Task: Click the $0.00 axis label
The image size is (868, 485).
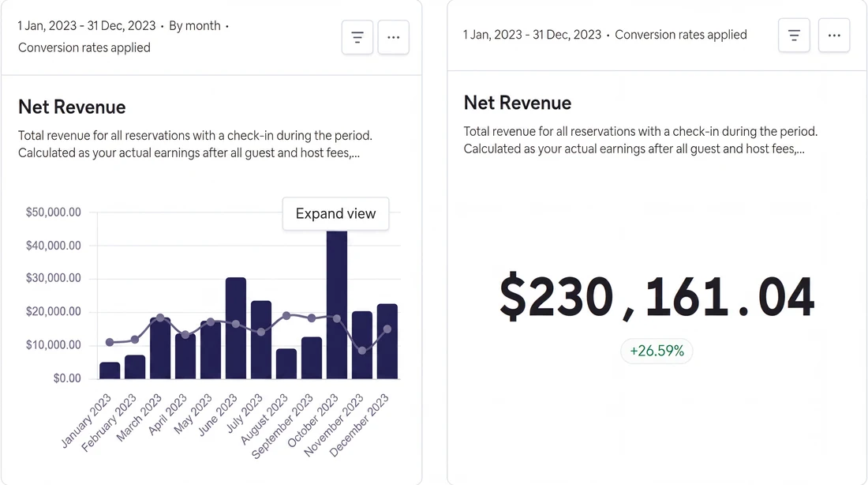Action: point(67,378)
